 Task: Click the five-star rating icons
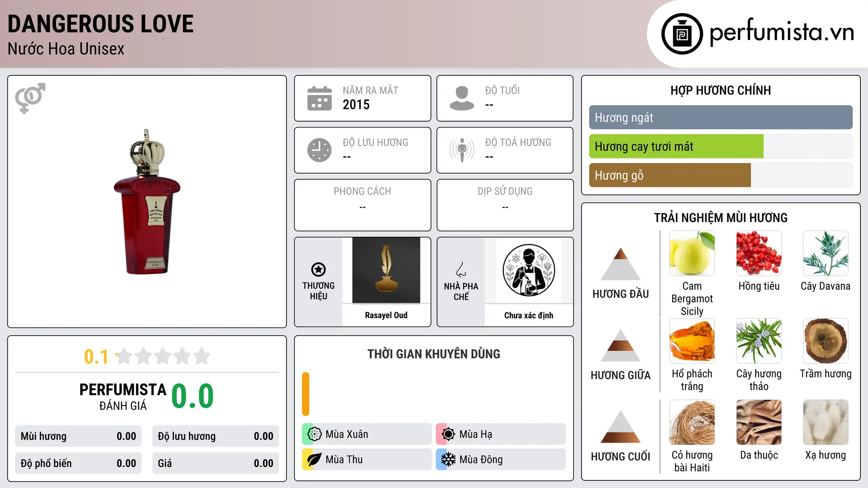163,356
